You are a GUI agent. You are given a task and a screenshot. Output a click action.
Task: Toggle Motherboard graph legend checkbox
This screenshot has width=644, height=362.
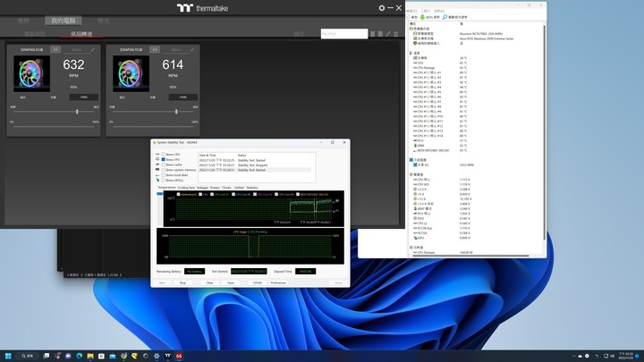[178, 194]
